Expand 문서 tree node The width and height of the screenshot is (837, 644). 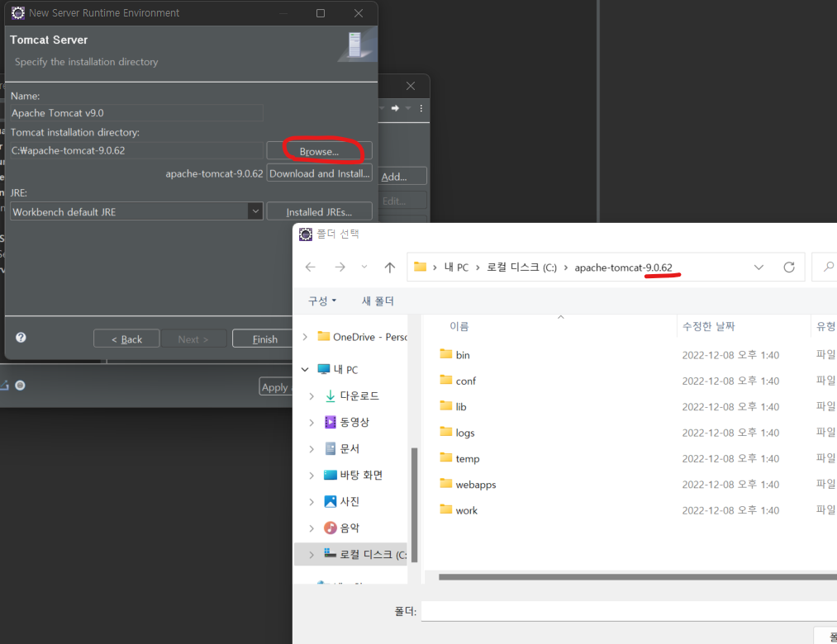click(x=311, y=448)
